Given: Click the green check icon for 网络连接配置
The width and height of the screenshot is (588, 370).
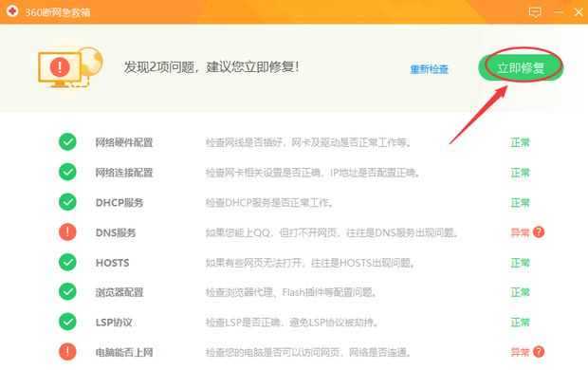Looking at the screenshot, I should coord(67,172).
